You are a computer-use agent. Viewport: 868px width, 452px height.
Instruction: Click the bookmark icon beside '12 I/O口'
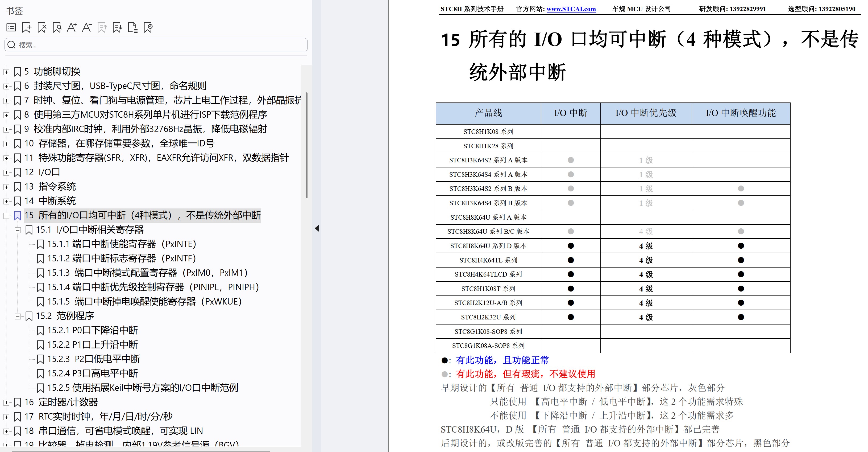click(x=18, y=173)
